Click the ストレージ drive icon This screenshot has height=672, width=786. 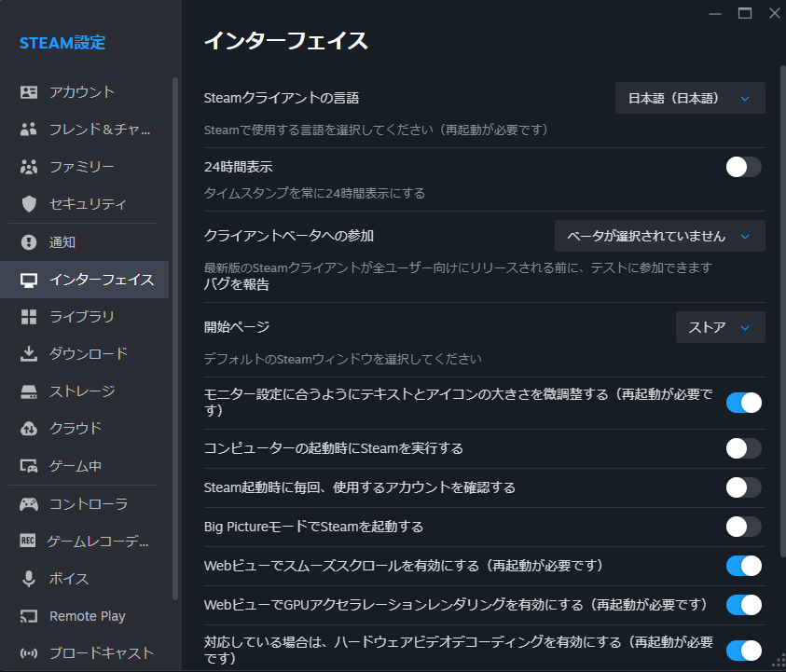point(29,391)
